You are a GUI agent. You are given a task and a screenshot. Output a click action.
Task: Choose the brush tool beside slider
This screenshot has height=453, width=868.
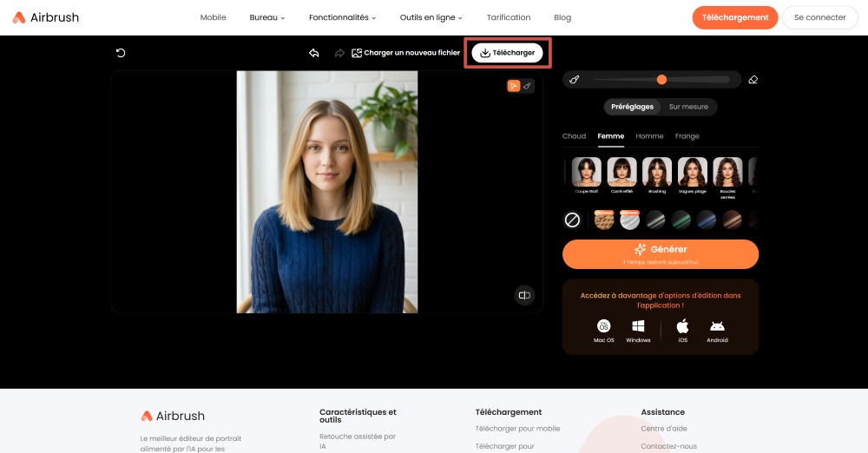[574, 80]
